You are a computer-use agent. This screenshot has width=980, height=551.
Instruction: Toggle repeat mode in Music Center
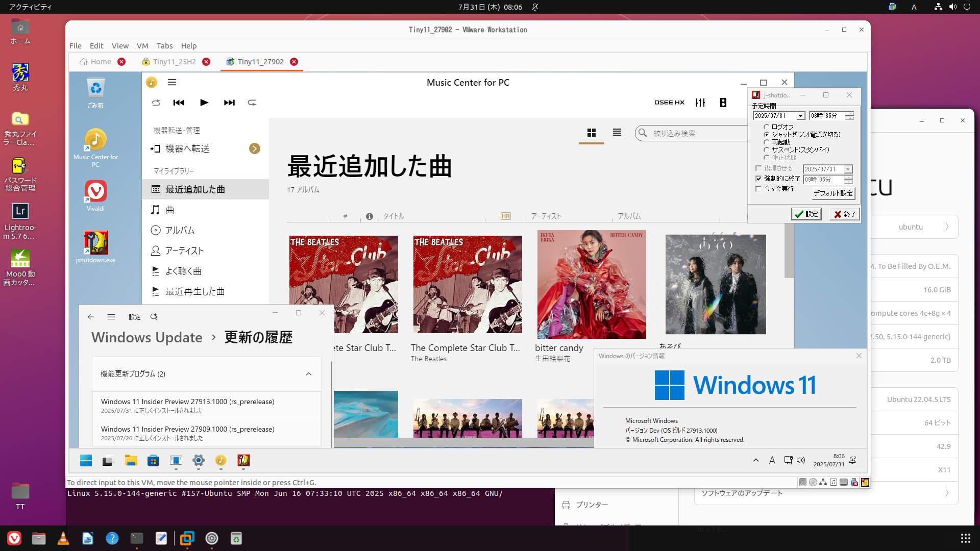(252, 103)
